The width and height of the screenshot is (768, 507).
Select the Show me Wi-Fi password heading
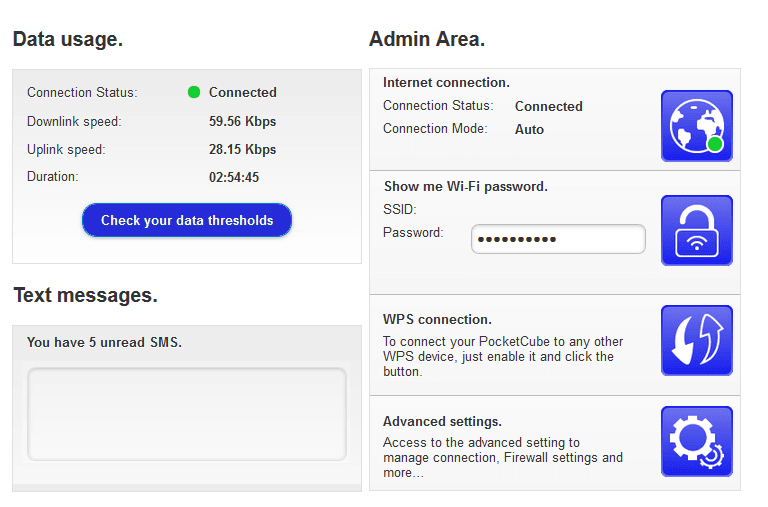tap(466, 187)
